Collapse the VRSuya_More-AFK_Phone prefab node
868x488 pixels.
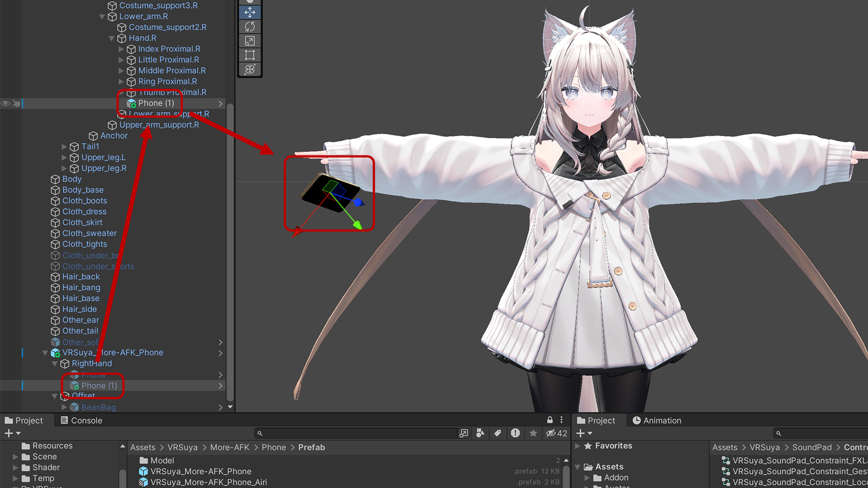45,353
